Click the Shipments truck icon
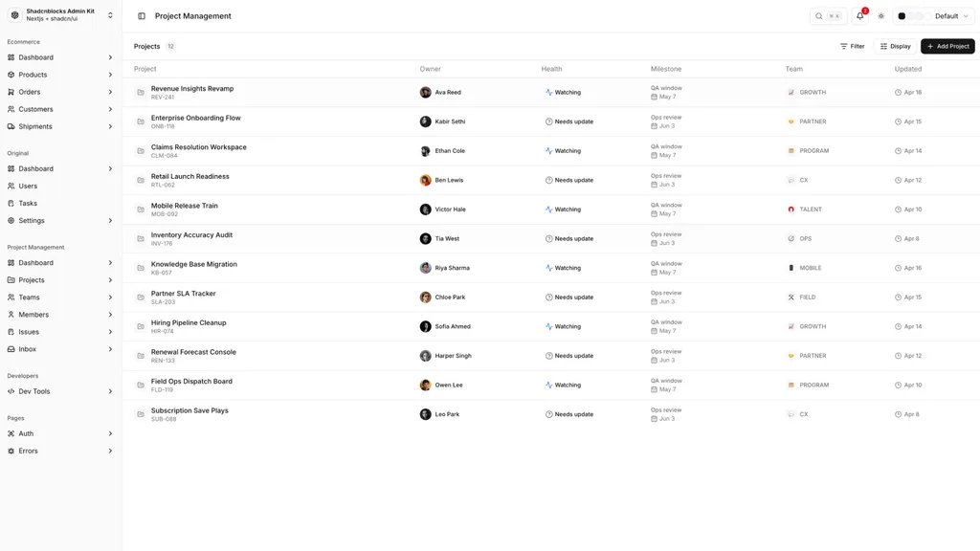 coord(11,126)
